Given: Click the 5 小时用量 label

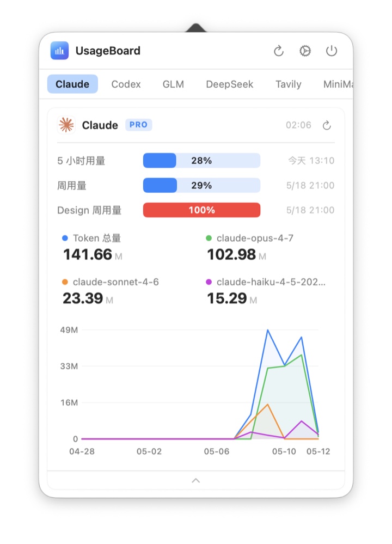Looking at the screenshot, I should [x=81, y=161].
